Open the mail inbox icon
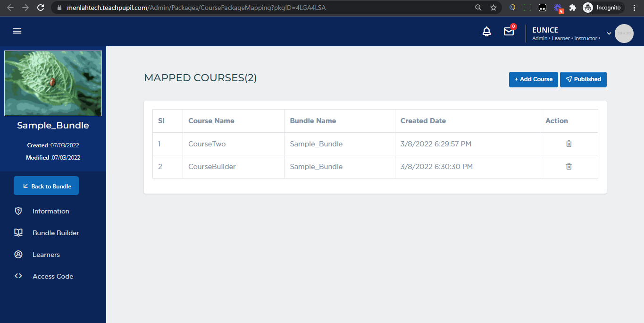The width and height of the screenshot is (644, 323). (509, 32)
